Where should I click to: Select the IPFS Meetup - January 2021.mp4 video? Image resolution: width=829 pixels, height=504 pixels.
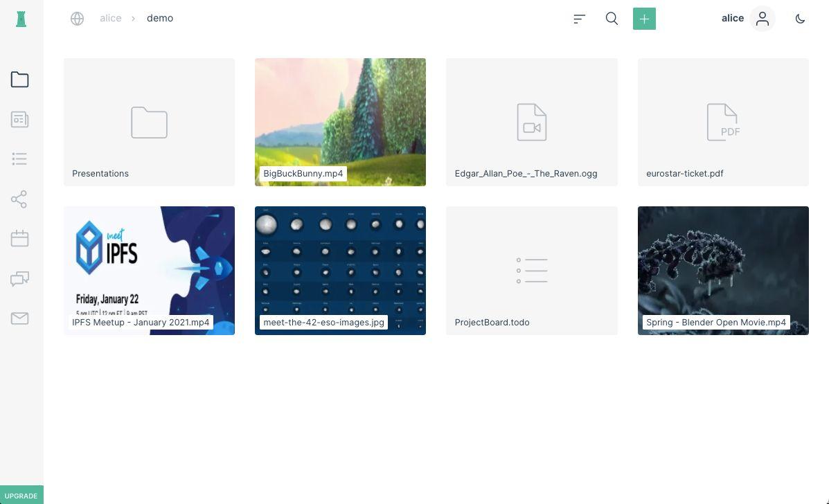coord(149,271)
